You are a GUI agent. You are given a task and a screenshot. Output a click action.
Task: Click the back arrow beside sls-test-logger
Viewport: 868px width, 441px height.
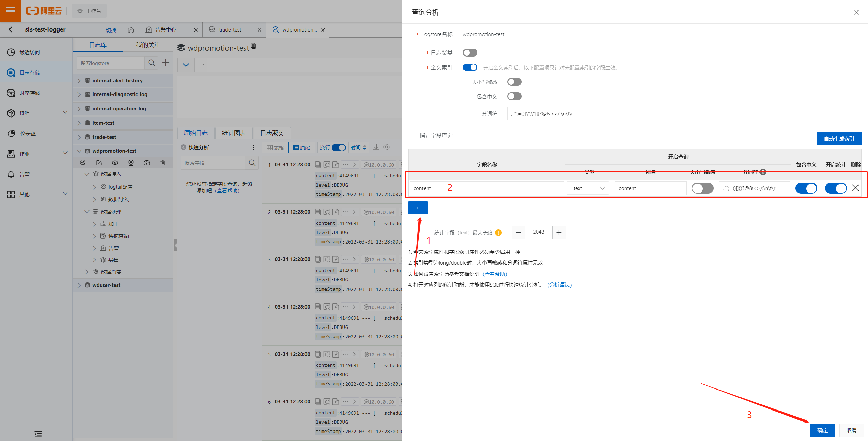11,29
